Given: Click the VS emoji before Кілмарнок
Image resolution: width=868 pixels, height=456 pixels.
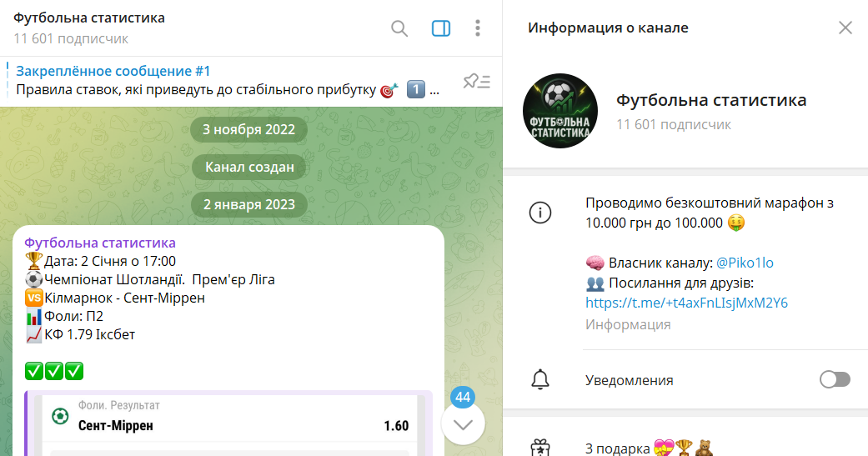Looking at the screenshot, I should tap(33, 298).
